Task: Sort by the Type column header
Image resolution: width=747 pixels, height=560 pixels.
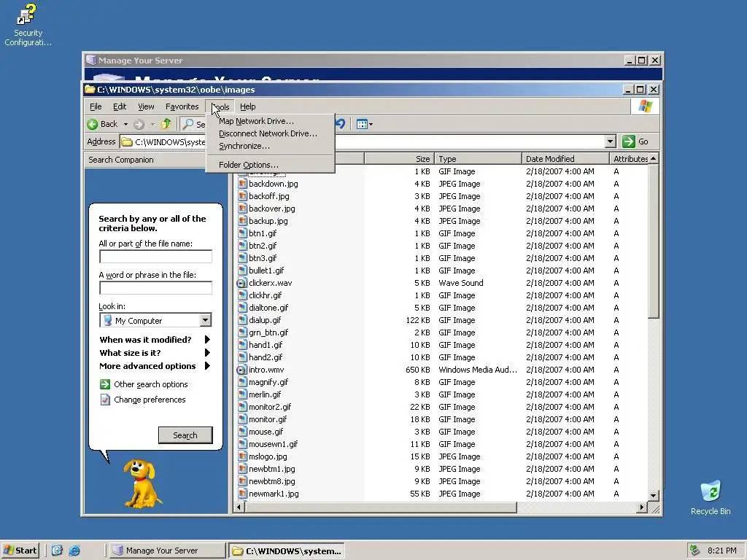Action: [x=478, y=158]
